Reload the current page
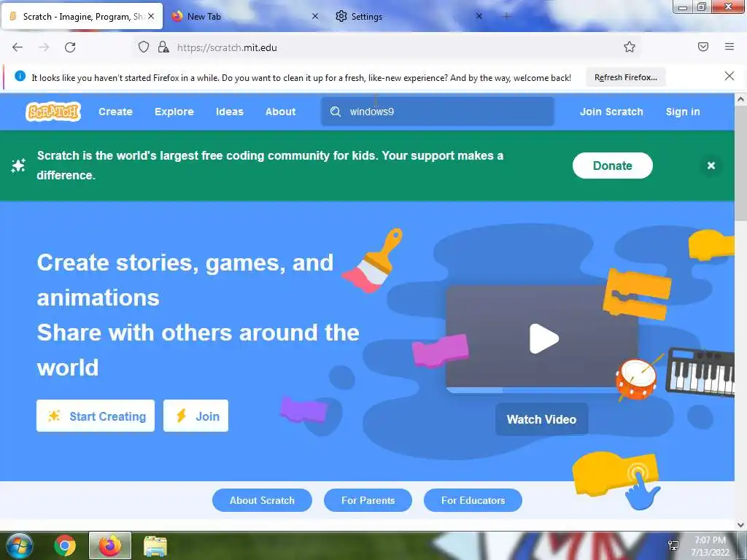The height and width of the screenshot is (560, 747). pos(70,47)
